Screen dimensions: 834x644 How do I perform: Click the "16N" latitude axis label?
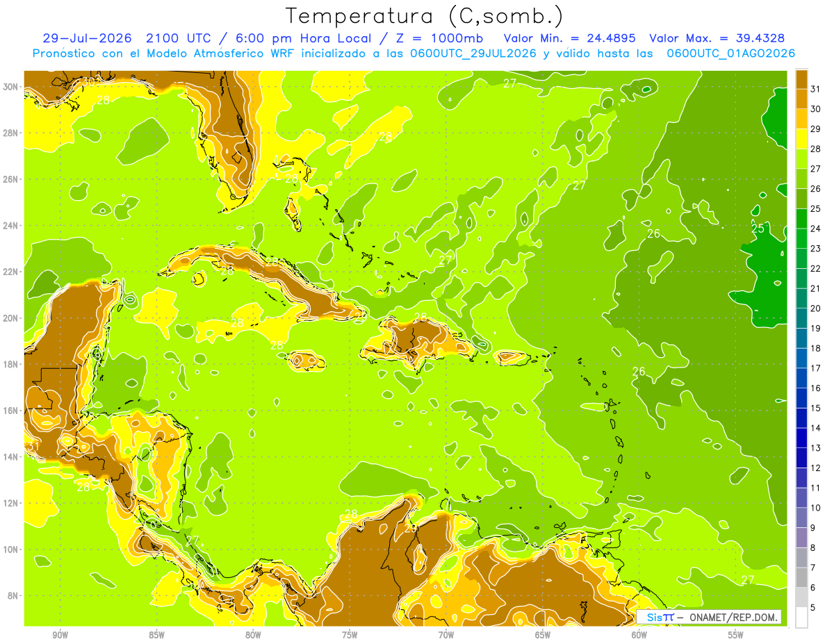point(12,411)
